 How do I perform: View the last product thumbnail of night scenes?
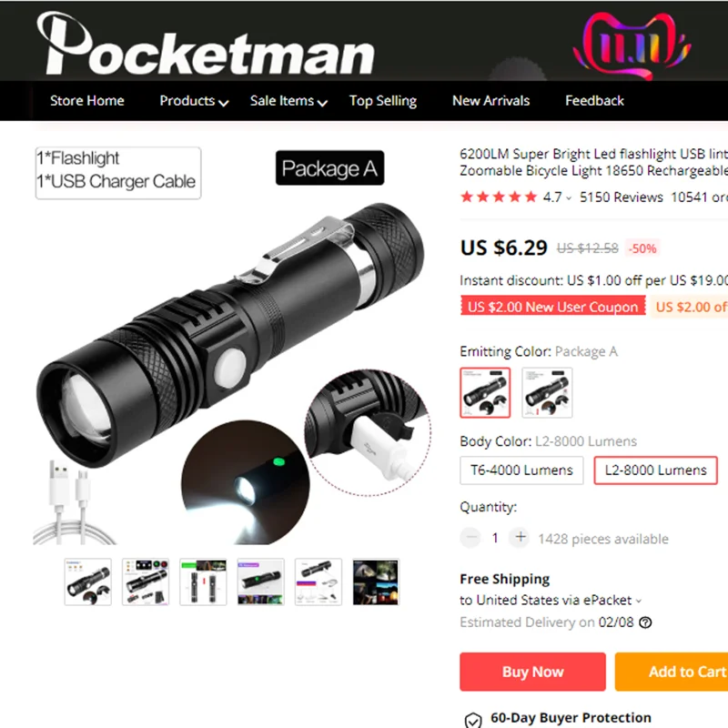pos(376,582)
